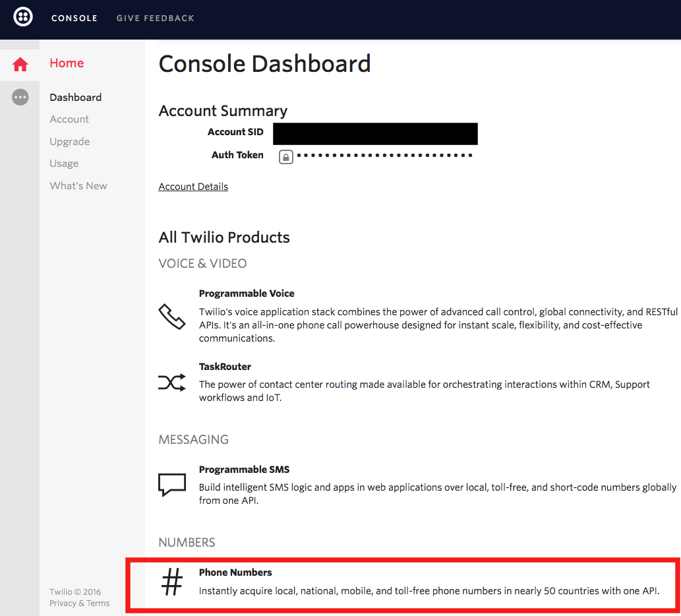The width and height of the screenshot is (681, 616).
Task: Click the Auth Token label
Action: pos(237,155)
